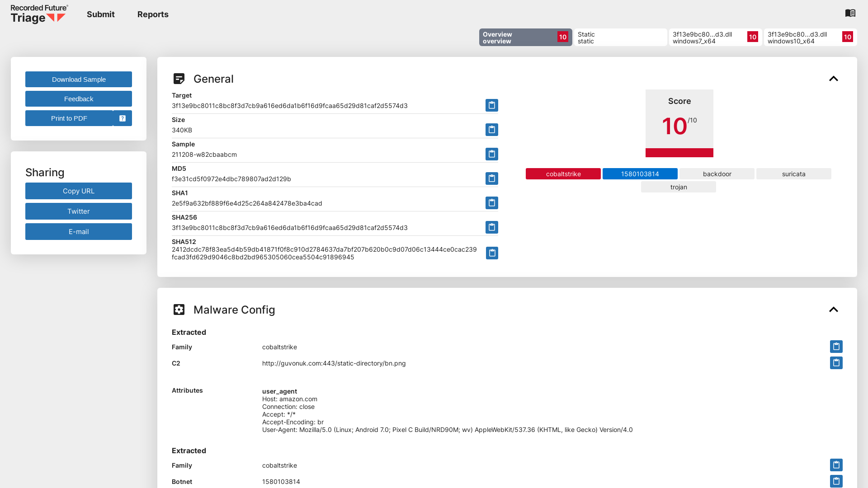Click the sample ID 211208-w82cbaabcm
Viewport: 868px width, 488px height.
point(204,155)
